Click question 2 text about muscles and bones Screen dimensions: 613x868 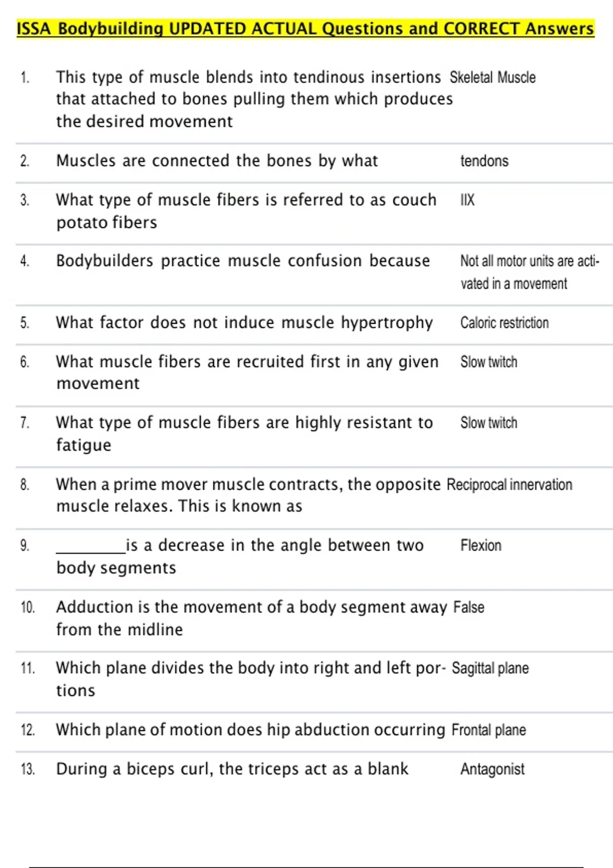pyautogui.click(x=217, y=161)
